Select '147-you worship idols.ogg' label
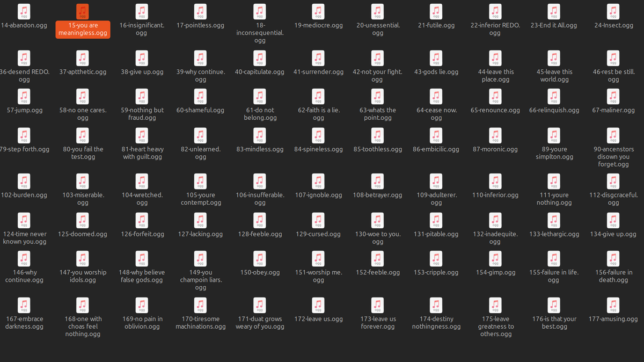Image resolution: width=644 pixels, height=362 pixels. click(x=83, y=276)
